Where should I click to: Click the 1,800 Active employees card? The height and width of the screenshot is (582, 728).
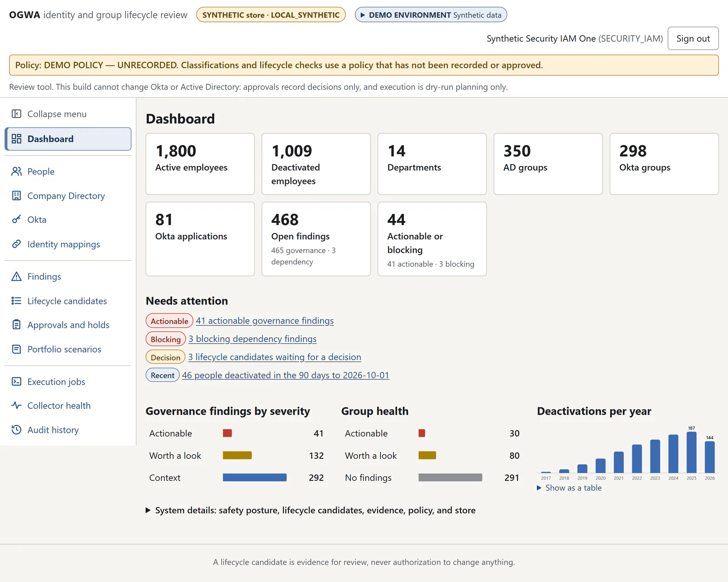pyautogui.click(x=200, y=164)
